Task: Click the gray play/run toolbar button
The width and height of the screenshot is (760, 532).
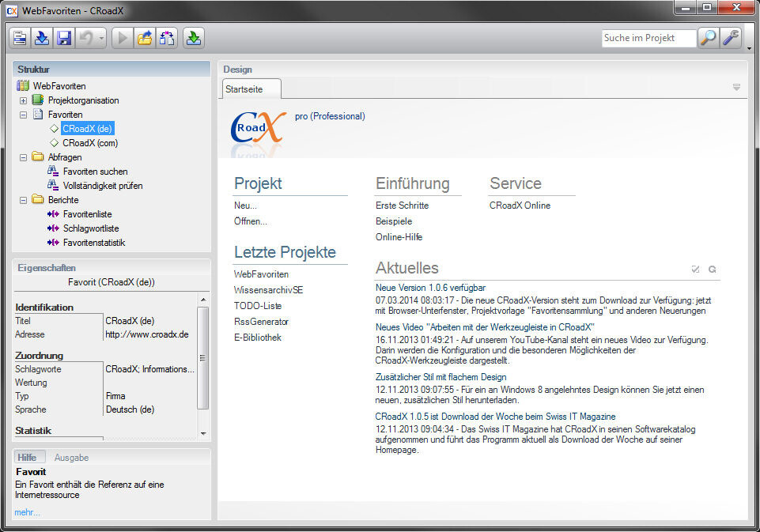Action: tap(123, 38)
